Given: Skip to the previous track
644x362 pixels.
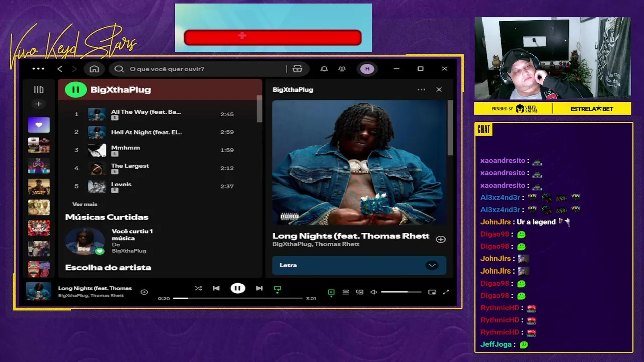Looking at the screenshot, I should (x=216, y=288).
